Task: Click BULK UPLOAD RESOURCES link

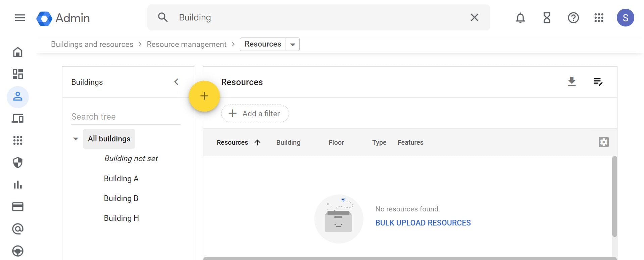Action: point(423,223)
